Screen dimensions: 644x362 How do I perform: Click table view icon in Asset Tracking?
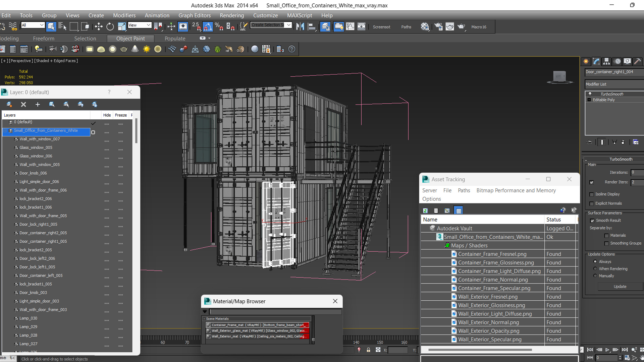pyautogui.click(x=459, y=210)
